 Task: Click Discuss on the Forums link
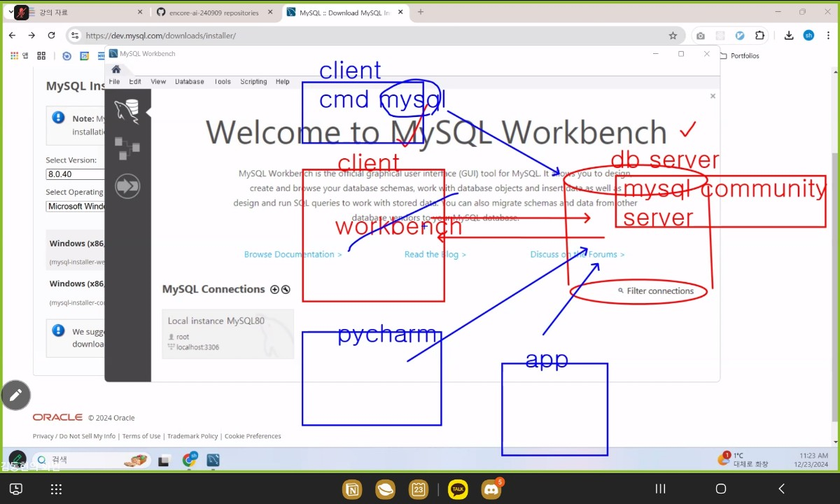tap(577, 255)
